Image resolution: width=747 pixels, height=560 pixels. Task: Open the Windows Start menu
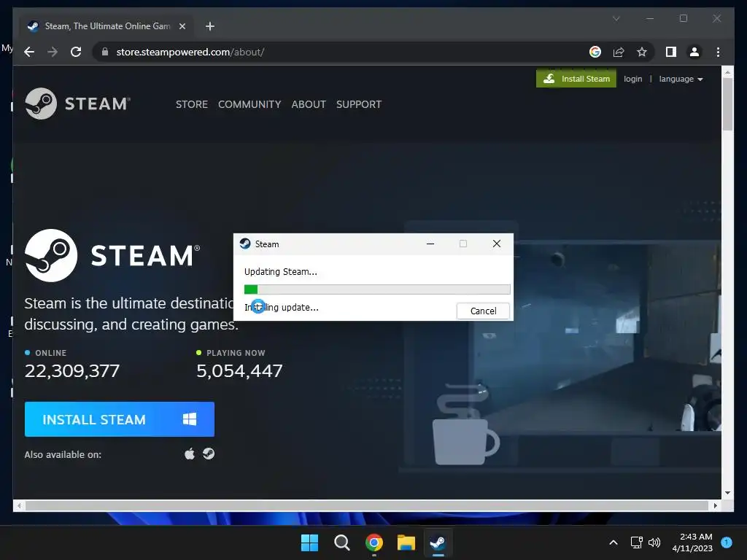[309, 542]
